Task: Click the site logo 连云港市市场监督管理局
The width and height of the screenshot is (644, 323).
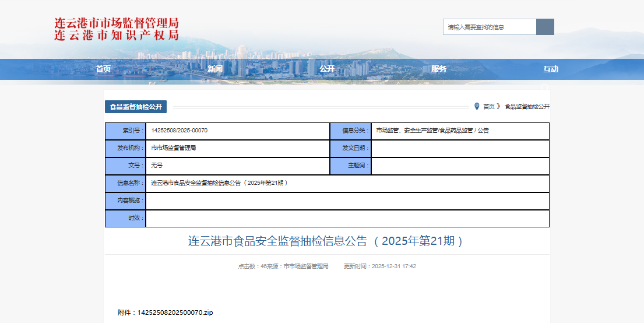Action: [117, 29]
